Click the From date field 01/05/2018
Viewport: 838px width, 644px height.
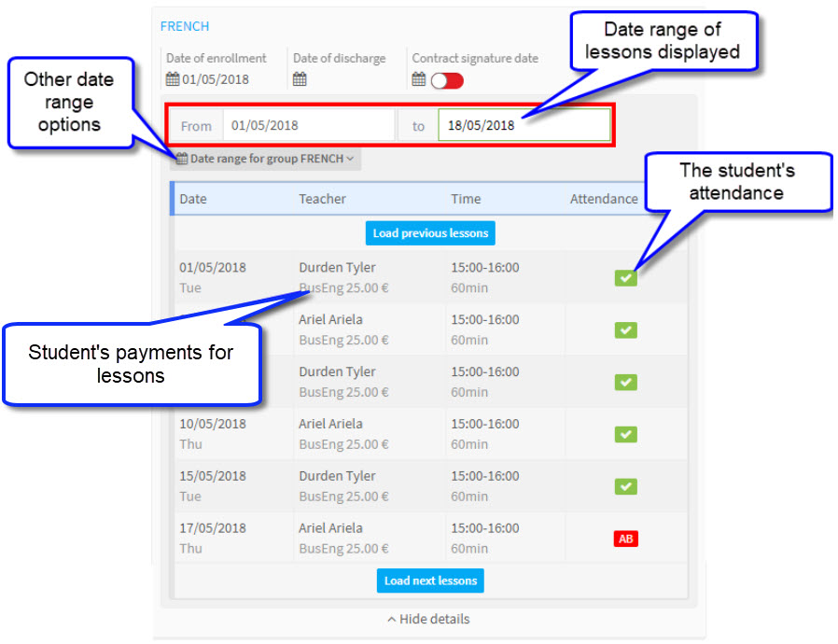tap(308, 125)
